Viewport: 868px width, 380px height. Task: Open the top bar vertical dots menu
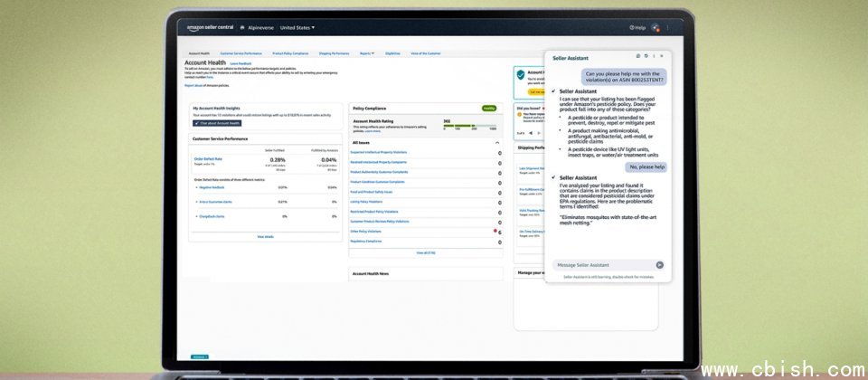pos(667,27)
